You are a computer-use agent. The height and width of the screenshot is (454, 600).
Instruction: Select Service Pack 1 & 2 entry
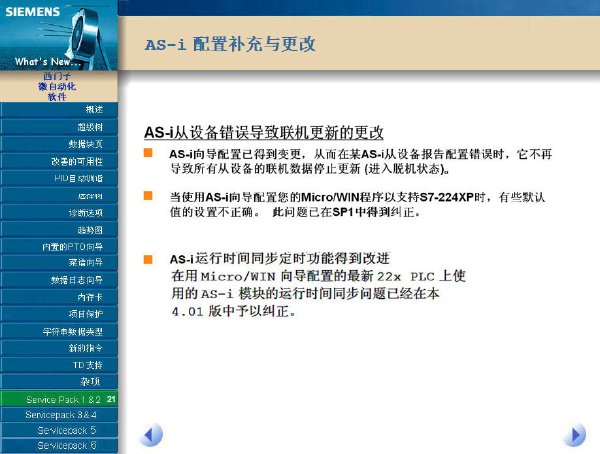(x=59, y=399)
